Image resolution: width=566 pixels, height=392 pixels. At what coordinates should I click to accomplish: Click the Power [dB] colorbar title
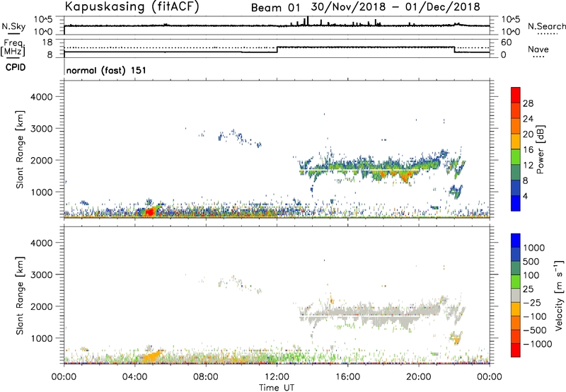pos(540,149)
